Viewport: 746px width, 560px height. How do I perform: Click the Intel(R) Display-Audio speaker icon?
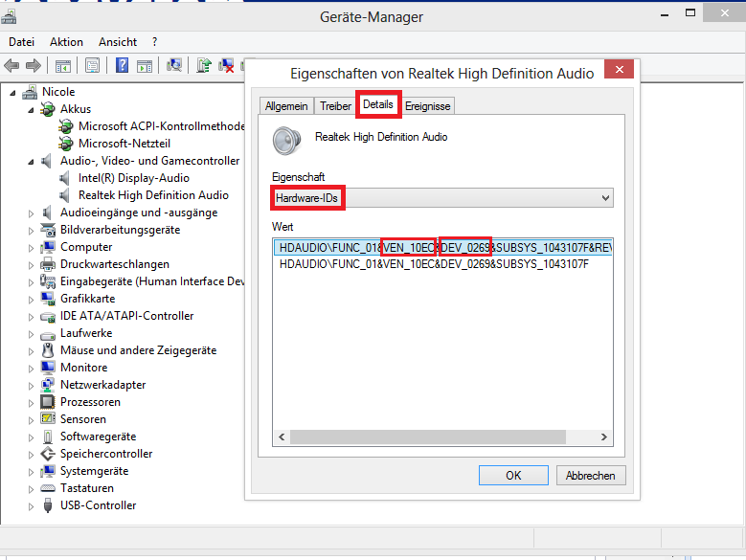pyautogui.click(x=64, y=178)
